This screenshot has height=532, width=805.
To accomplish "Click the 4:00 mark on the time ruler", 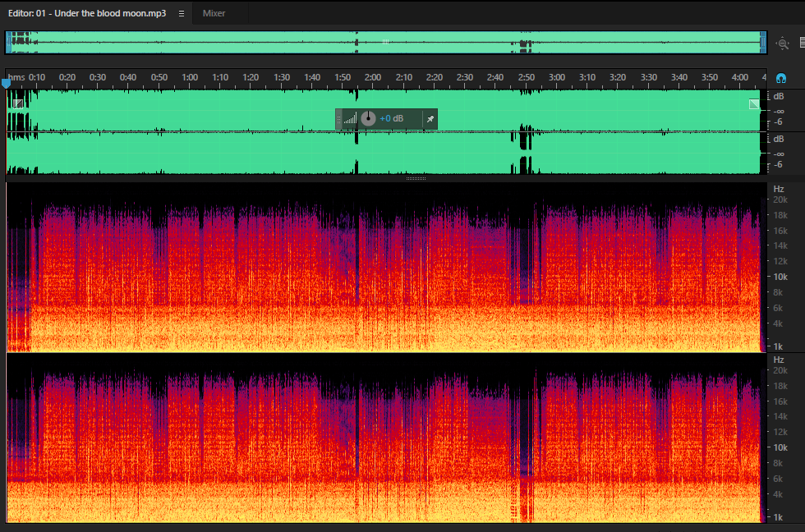I will [x=740, y=77].
